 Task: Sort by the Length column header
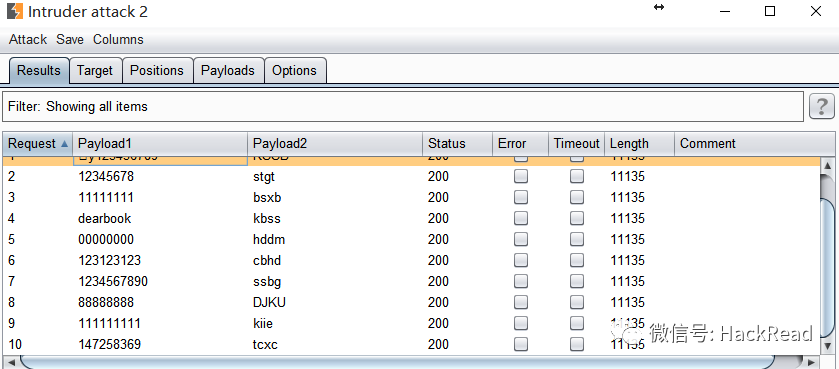coord(639,144)
